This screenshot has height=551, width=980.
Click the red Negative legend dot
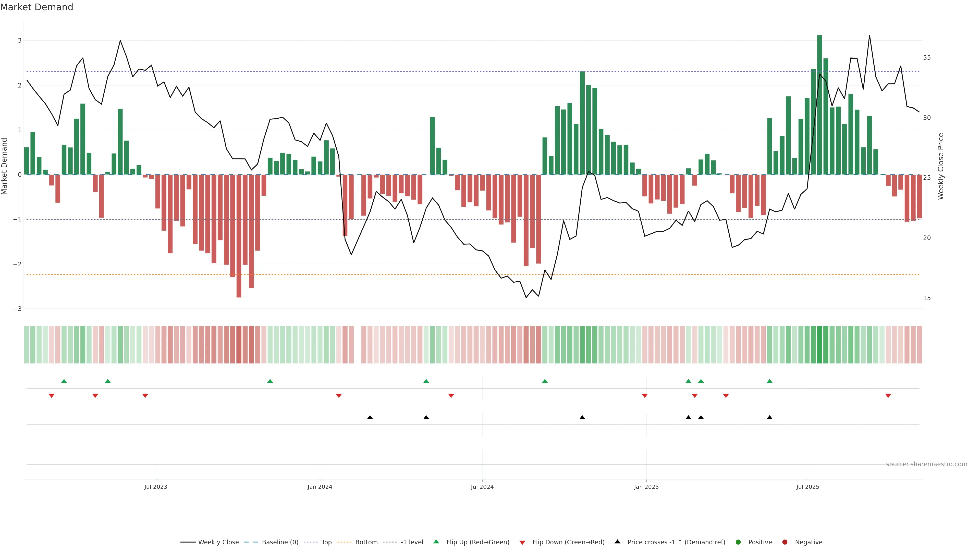[x=785, y=542]
